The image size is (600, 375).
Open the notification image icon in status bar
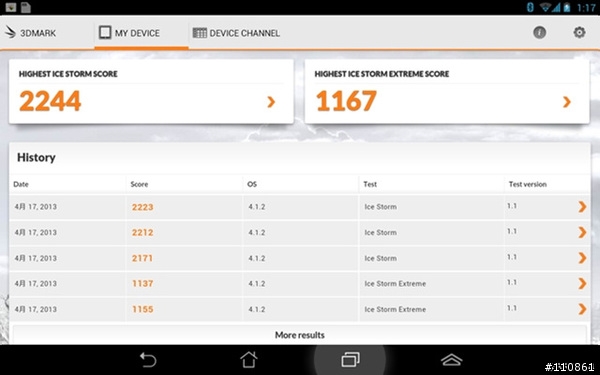point(11,7)
